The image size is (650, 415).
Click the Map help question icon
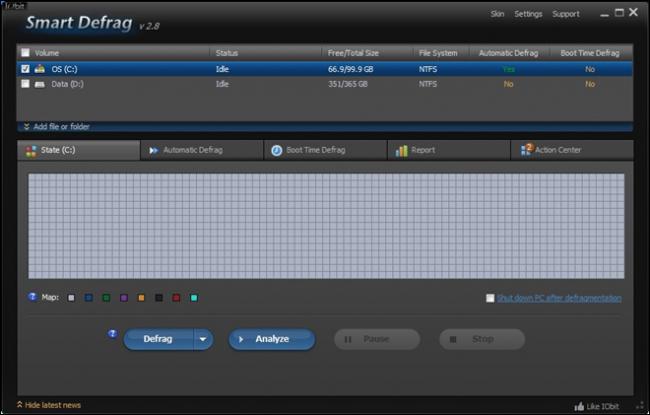(x=32, y=297)
